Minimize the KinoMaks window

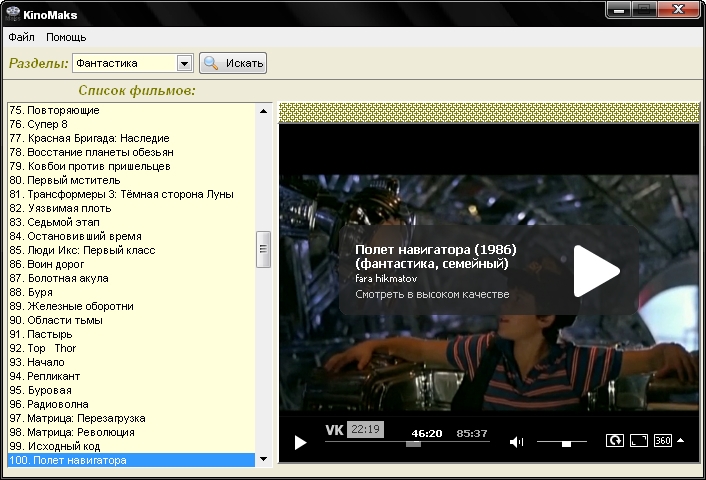click(x=619, y=9)
